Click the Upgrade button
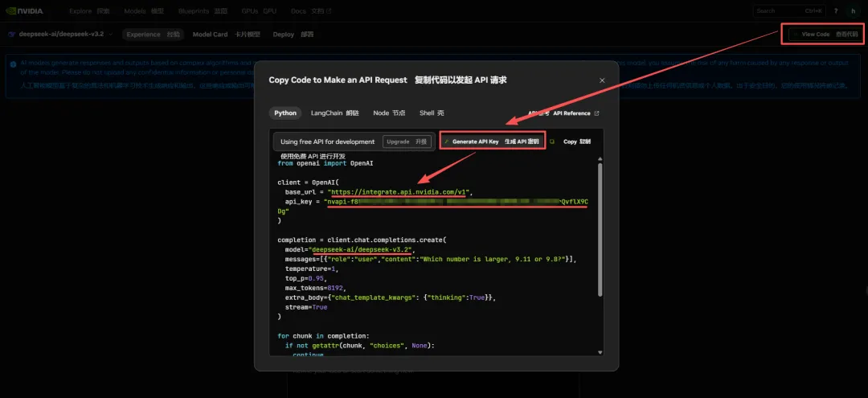 pos(407,142)
